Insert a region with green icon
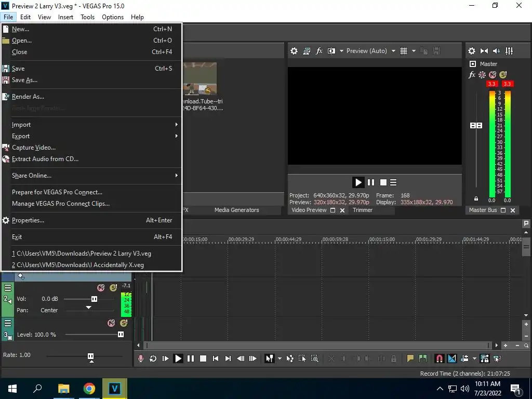The image size is (532, 399). coord(423,358)
